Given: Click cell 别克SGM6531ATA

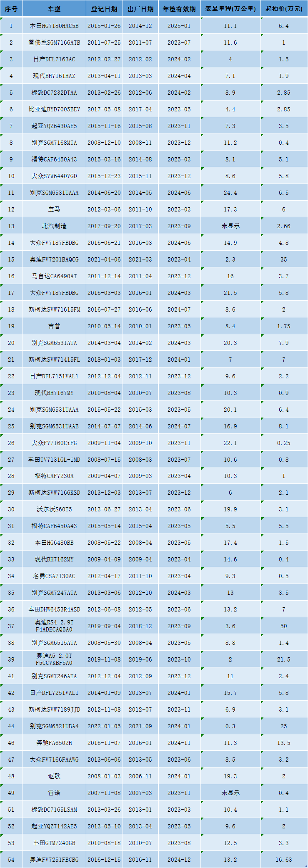Looking at the screenshot, I should [x=54, y=343].
